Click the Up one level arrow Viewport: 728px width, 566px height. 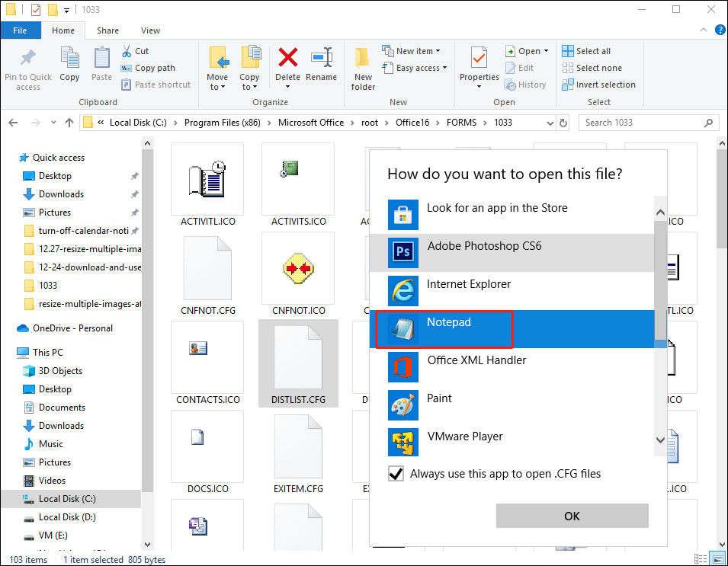point(69,123)
